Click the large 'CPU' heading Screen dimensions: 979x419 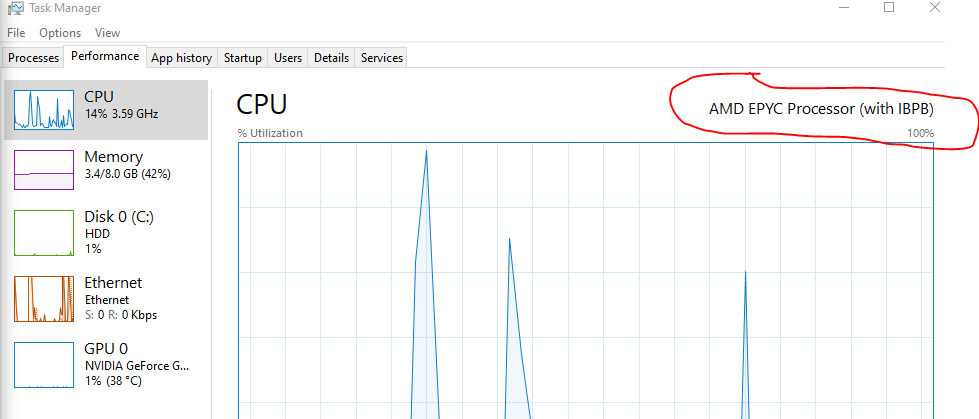262,104
